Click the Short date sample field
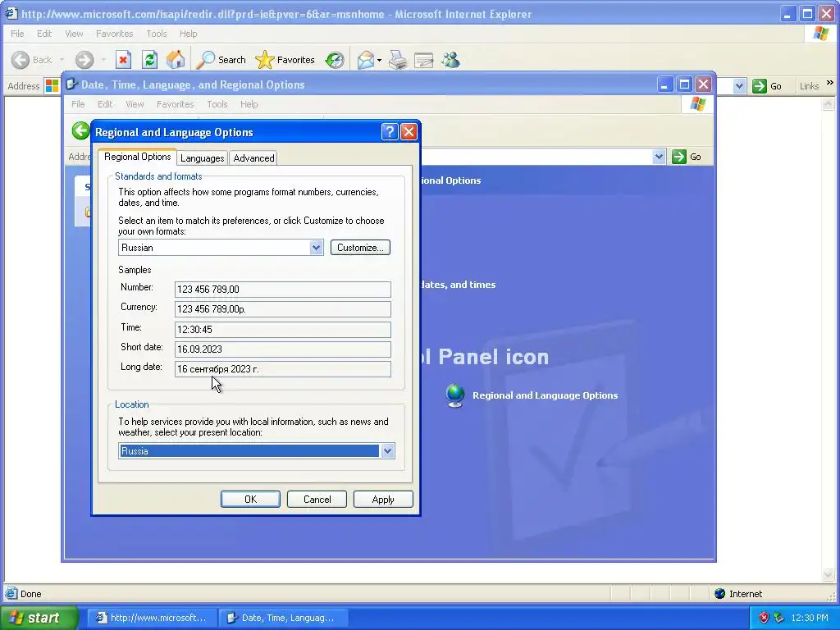Image resolution: width=840 pixels, height=630 pixels. coord(283,349)
